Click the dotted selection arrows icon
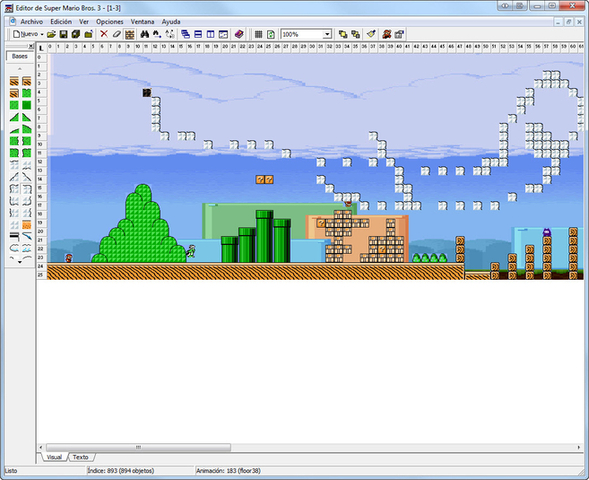The width and height of the screenshot is (589, 480). (170, 34)
